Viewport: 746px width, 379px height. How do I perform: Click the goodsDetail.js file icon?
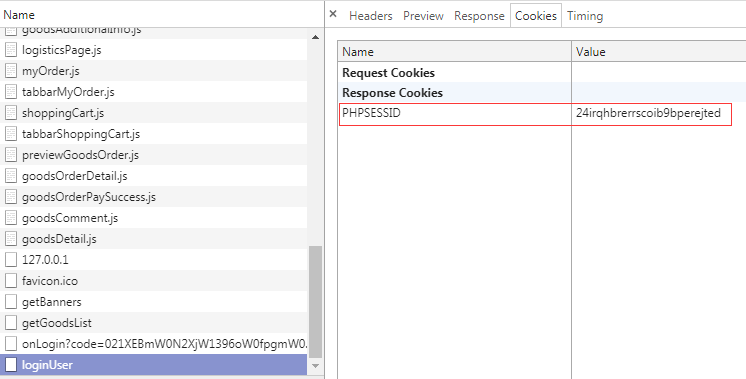click(10, 239)
